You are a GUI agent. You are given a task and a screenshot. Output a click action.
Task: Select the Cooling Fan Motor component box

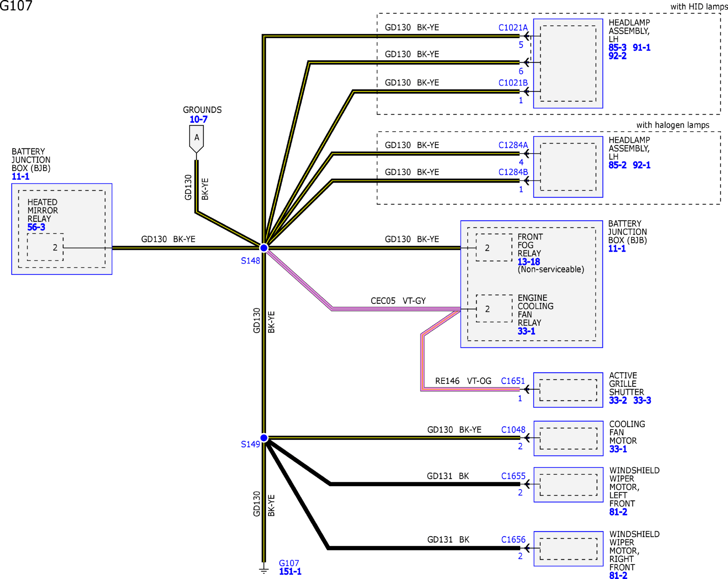click(x=568, y=438)
